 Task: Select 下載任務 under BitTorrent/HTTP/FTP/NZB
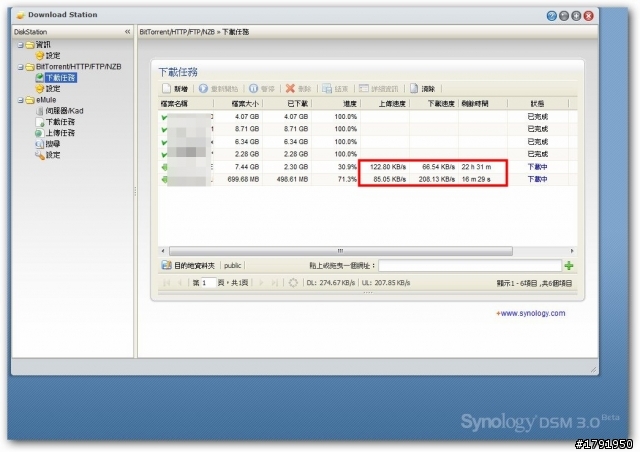[60, 78]
